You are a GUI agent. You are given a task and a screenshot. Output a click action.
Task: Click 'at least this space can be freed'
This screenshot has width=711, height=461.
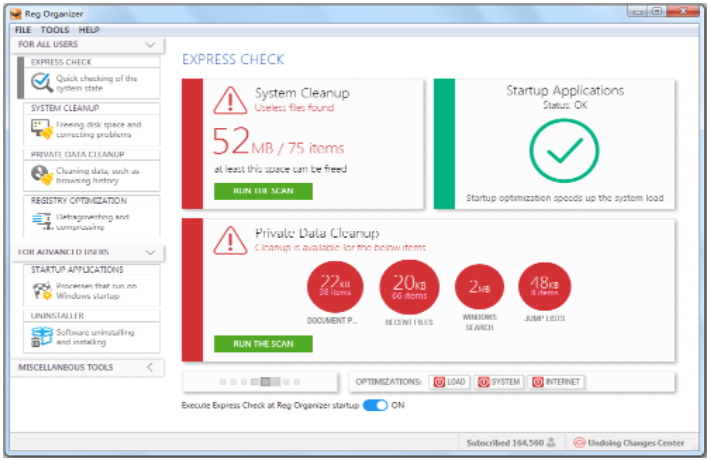point(280,169)
